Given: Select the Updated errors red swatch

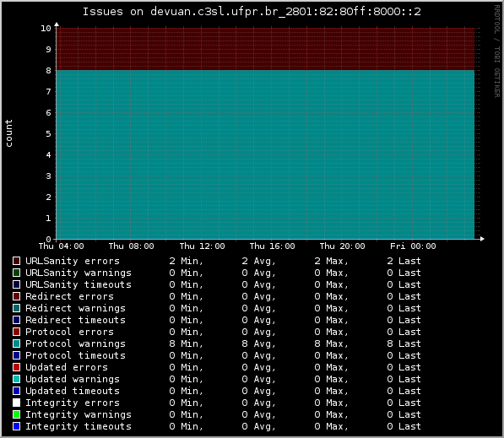Looking at the screenshot, I should pyautogui.click(x=16, y=367).
